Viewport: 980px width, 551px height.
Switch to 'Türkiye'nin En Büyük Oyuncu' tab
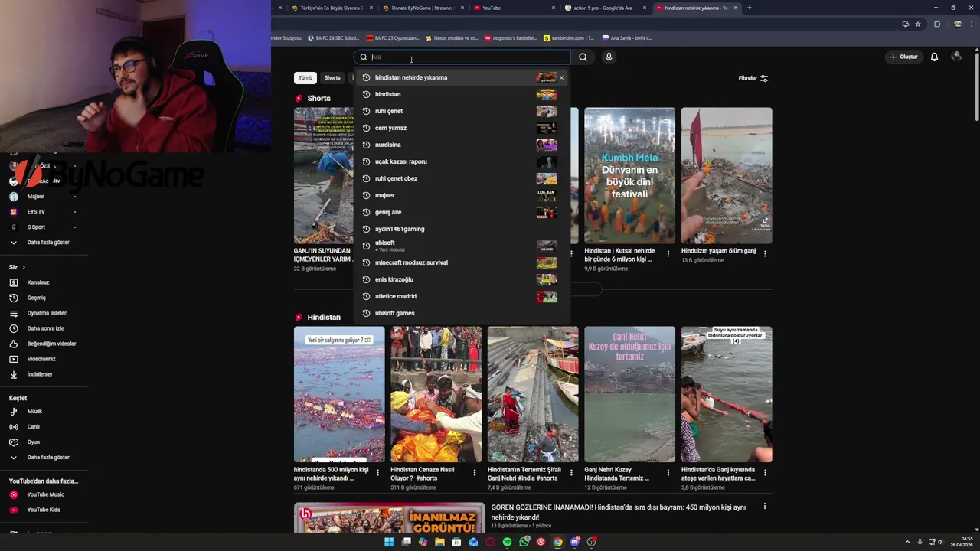coord(331,8)
